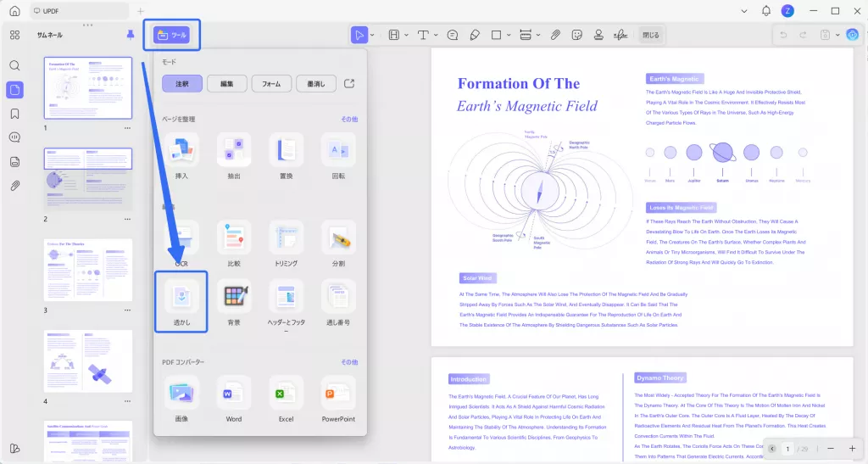
Task: Open options menu for page 3 thumbnail
Action: pos(128,310)
